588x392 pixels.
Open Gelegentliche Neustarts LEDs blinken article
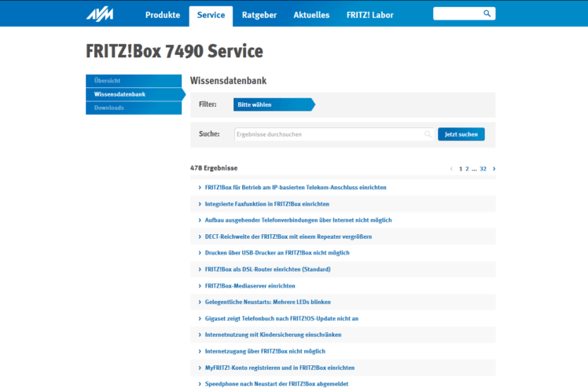[x=268, y=302]
